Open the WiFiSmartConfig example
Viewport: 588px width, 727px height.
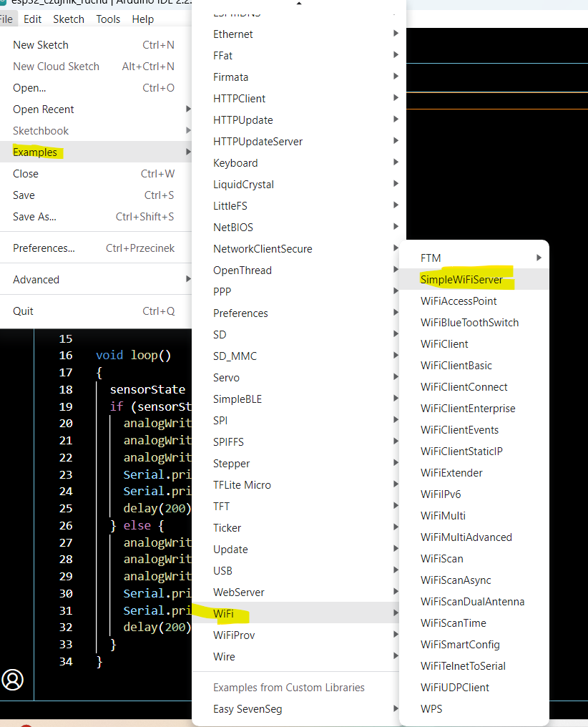[x=474, y=645]
